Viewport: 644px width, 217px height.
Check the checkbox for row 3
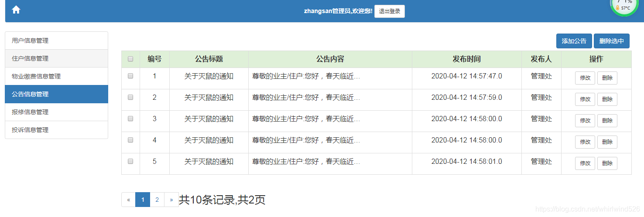130,119
